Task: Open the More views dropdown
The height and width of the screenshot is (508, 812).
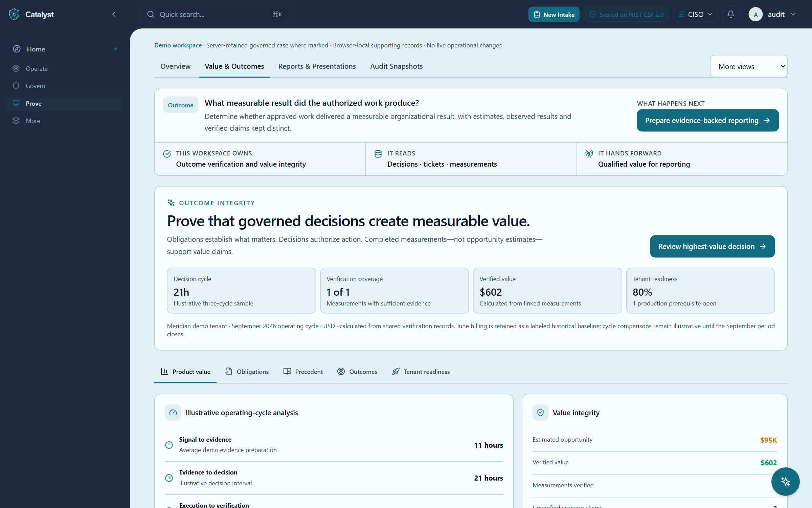Action: click(748, 66)
